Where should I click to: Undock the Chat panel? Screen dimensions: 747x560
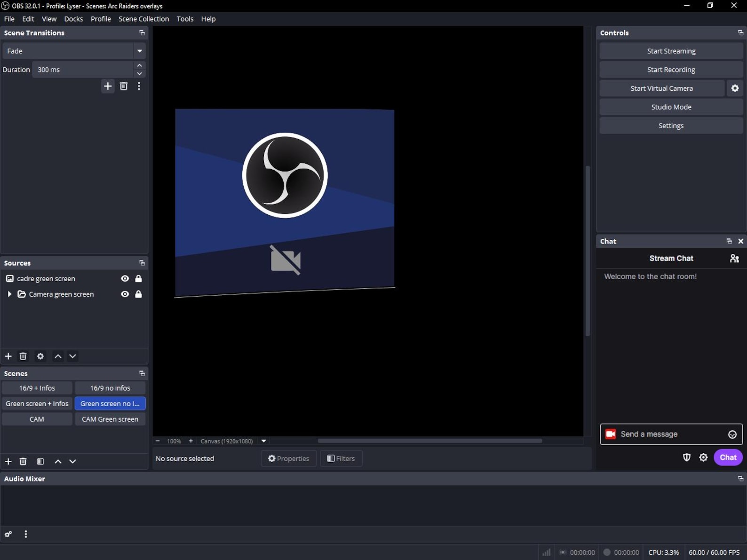pyautogui.click(x=729, y=241)
